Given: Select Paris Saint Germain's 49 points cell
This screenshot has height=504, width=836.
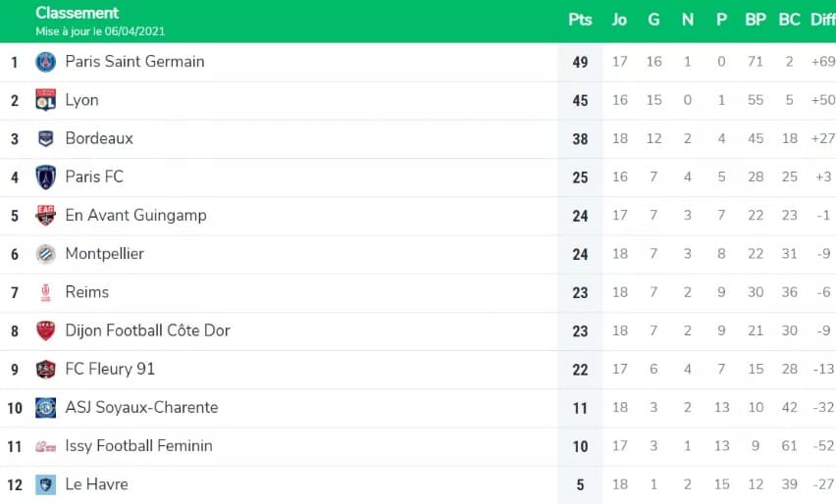Looking at the screenshot, I should pos(580,62).
